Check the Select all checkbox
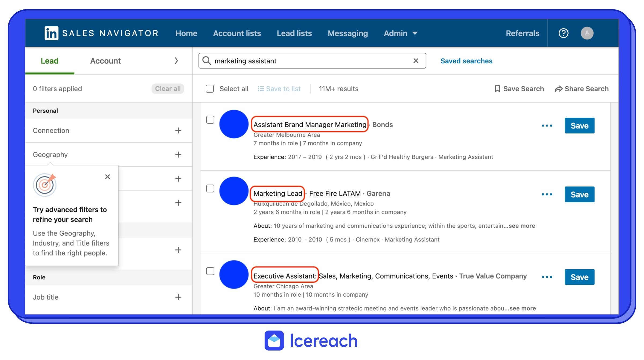 click(x=210, y=89)
